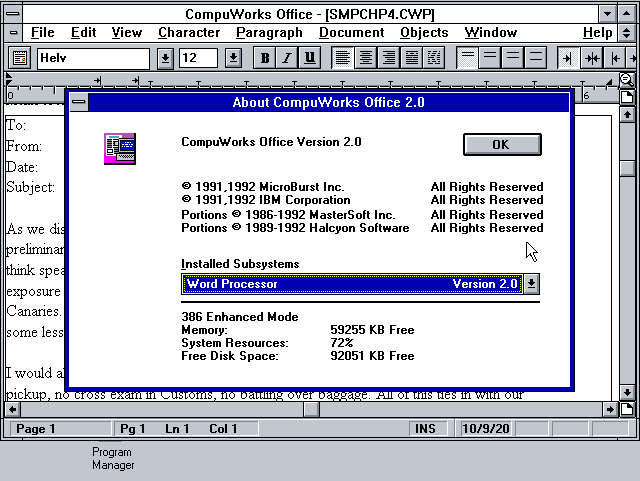Screen dimensions: 640x481
Task: Click the About CompuWorks Office 2.0 title bar
Action: tap(328, 102)
